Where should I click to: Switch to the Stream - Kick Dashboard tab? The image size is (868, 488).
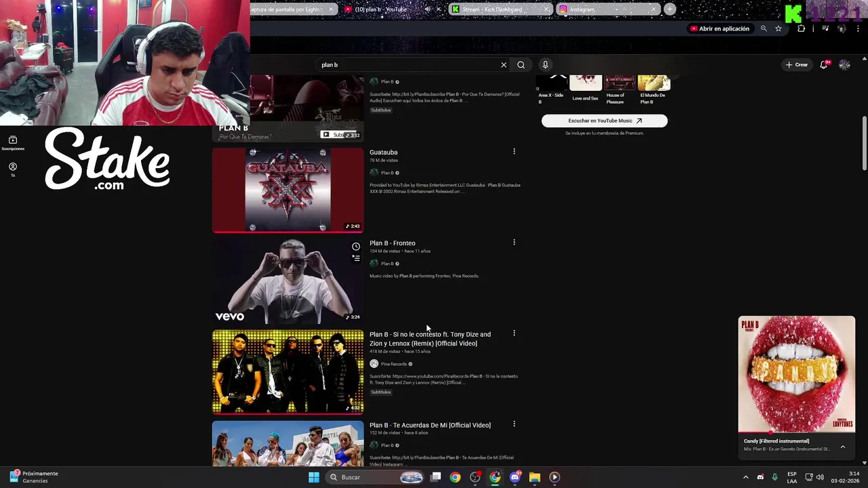500,9
